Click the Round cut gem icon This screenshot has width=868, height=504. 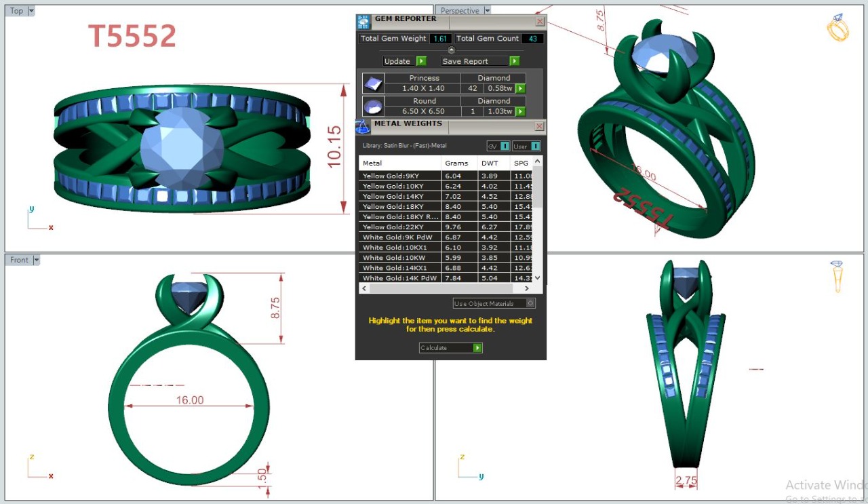click(x=373, y=106)
